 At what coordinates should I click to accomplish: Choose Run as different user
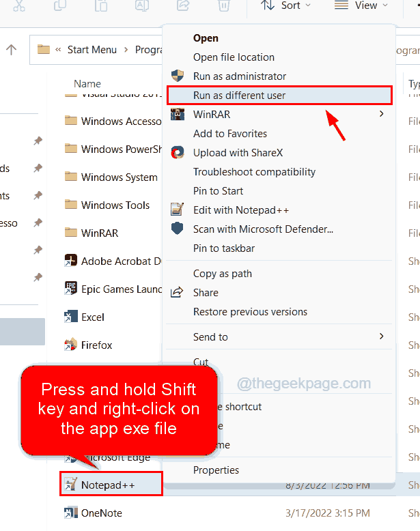[x=280, y=95]
